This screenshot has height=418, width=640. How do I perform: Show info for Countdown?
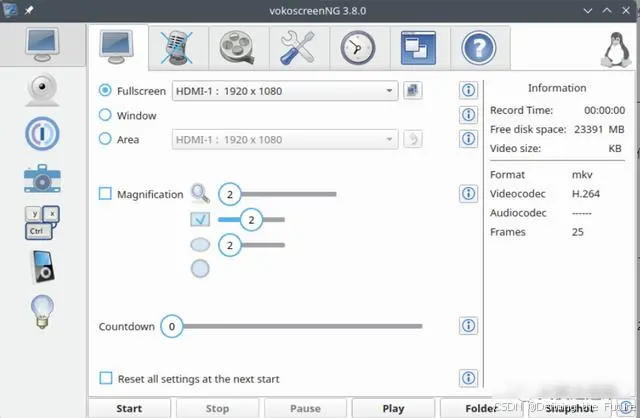click(468, 326)
